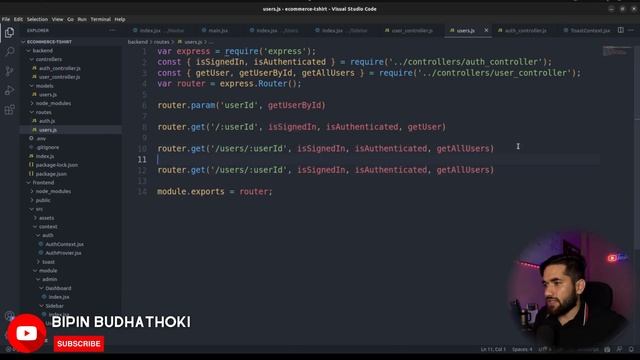The height and width of the screenshot is (360, 640).
Task: Open AuthContext.jsx in the auth folder
Action: pos(64,244)
